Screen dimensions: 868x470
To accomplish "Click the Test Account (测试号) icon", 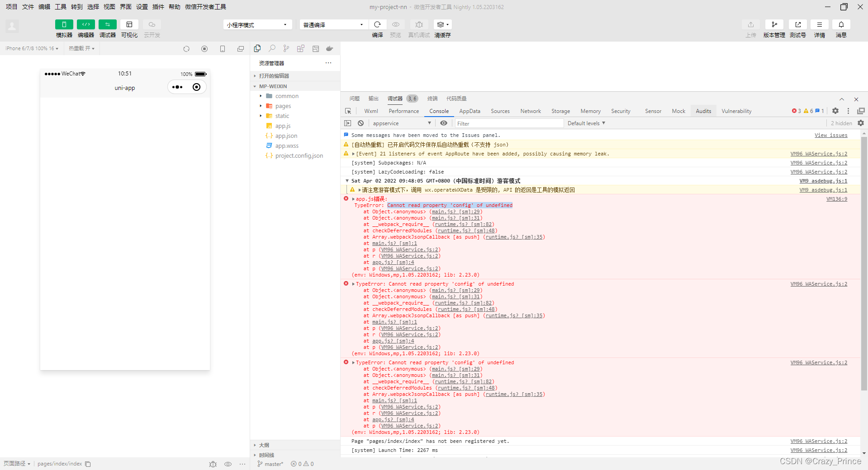I will click(798, 24).
